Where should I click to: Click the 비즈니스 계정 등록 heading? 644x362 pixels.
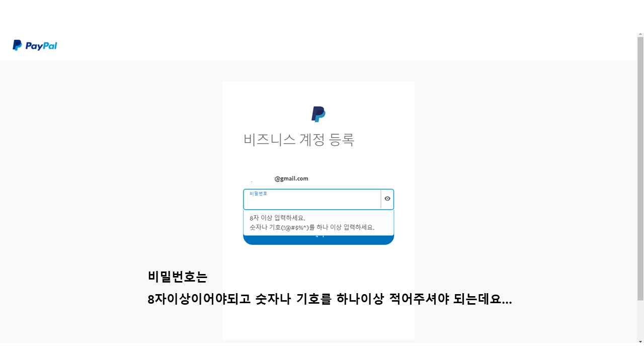coord(299,139)
